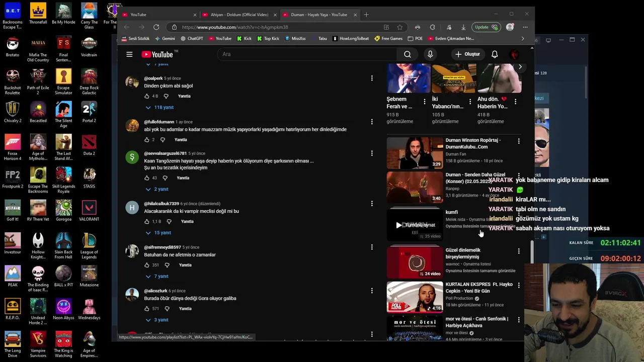Open @sevvalsarguzel6781 green S avatar
The image size is (644, 362).
pos(132,157)
